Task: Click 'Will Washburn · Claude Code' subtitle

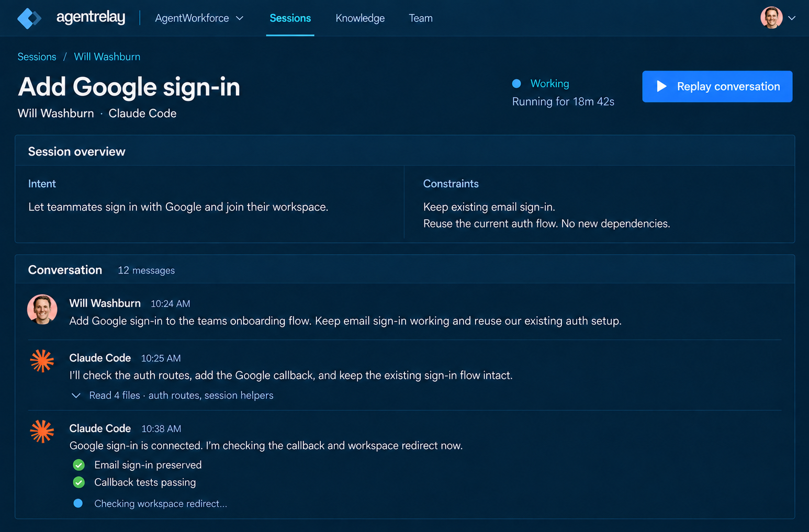Action: tap(97, 114)
